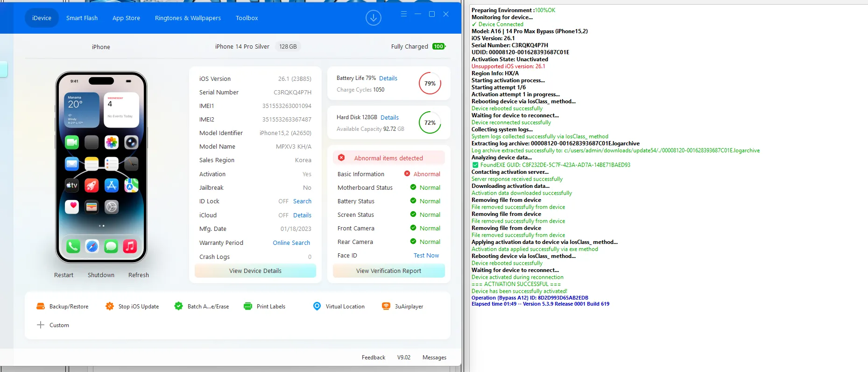Open the Toolbox tab

[x=247, y=18]
